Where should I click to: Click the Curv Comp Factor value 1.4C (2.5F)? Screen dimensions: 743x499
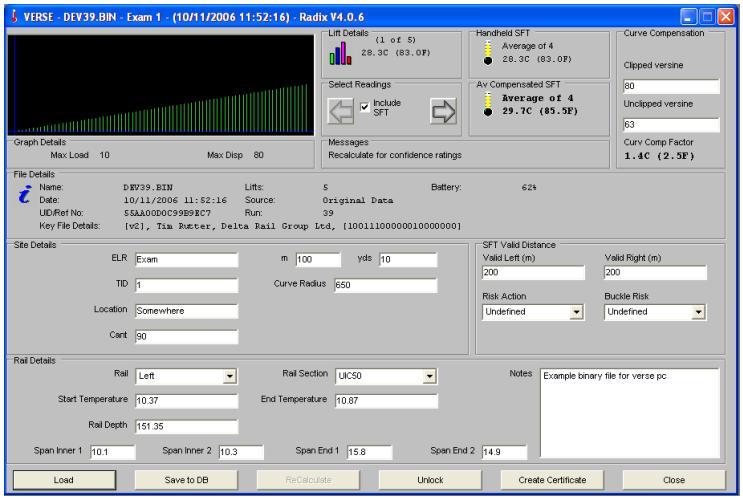[659, 156]
